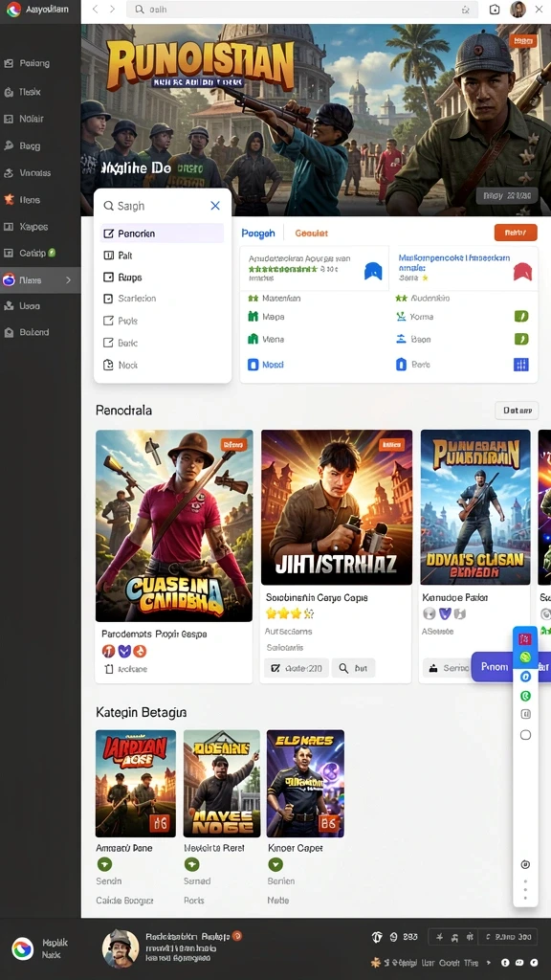Click the green icon in the Korma row
Screen dimensions: 551x980
[521, 316]
